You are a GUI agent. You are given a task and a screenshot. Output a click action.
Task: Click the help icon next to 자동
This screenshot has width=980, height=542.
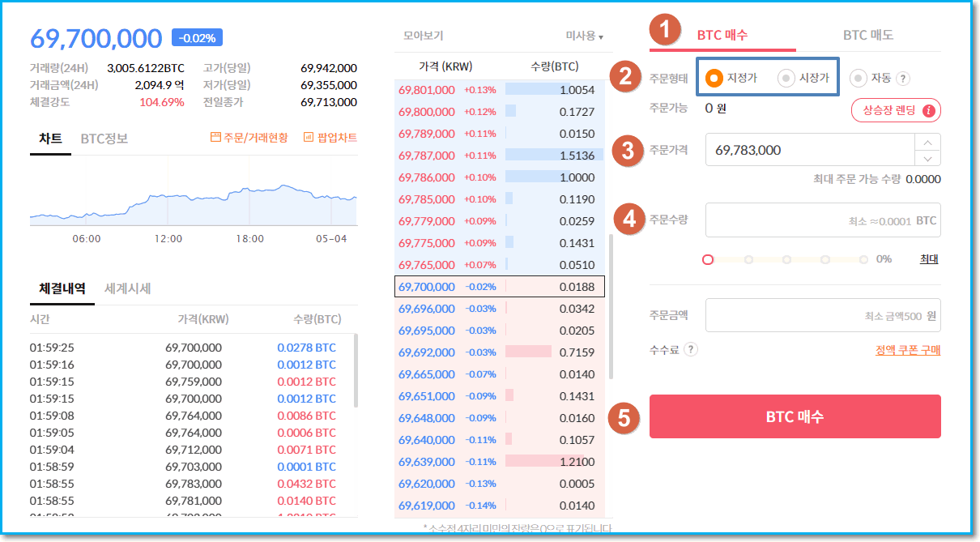pos(903,79)
